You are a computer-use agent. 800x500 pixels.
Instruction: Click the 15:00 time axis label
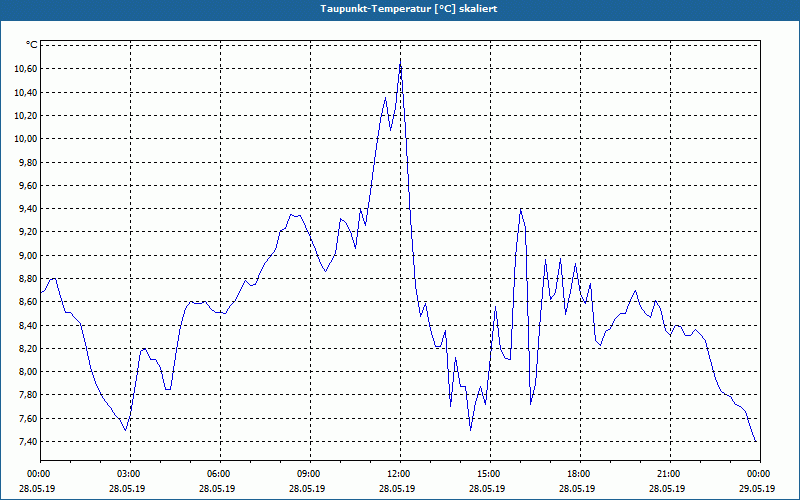[x=487, y=474]
